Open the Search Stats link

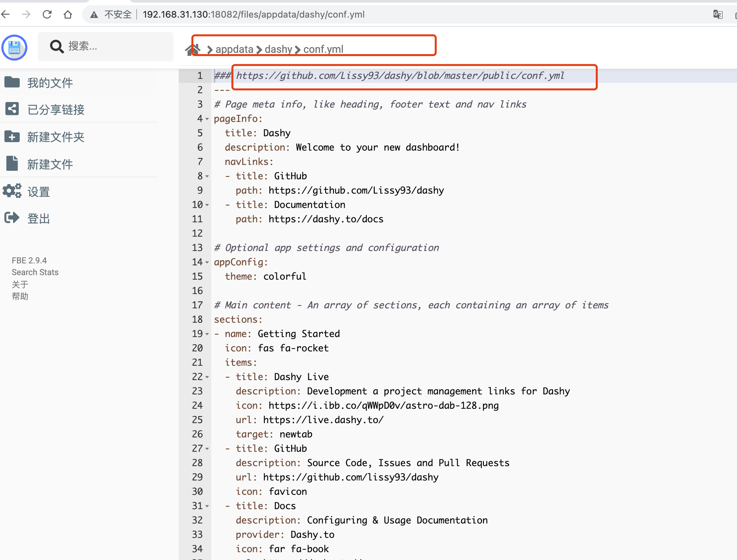pyautogui.click(x=35, y=272)
